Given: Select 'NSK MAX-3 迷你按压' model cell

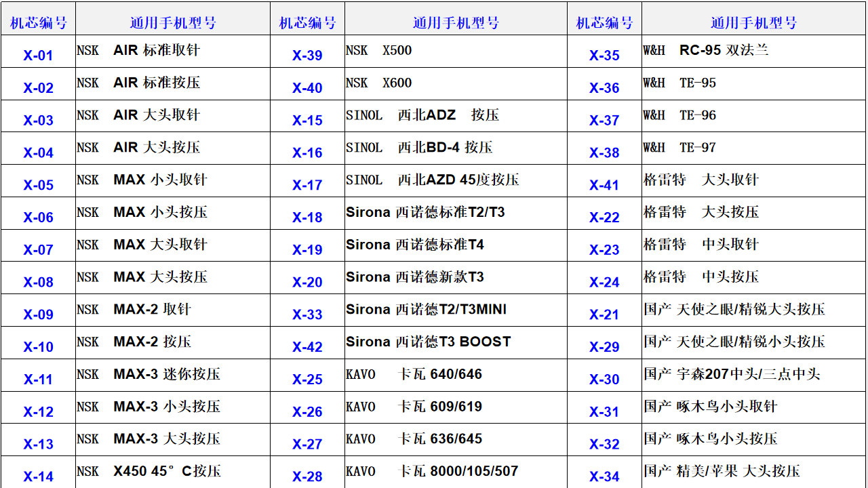Looking at the screenshot, I should pos(173,375).
